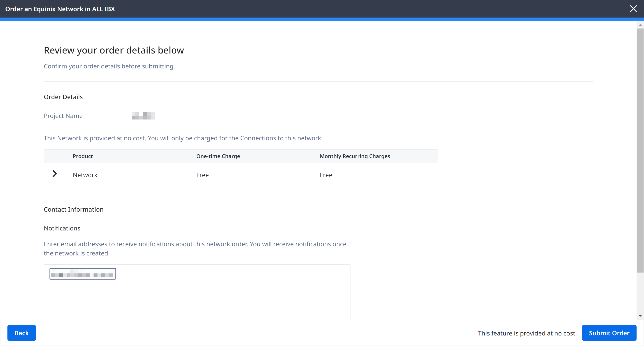Screen dimensions: 644x346
Task: Click the One-time Charge column header
Action: [x=218, y=156]
